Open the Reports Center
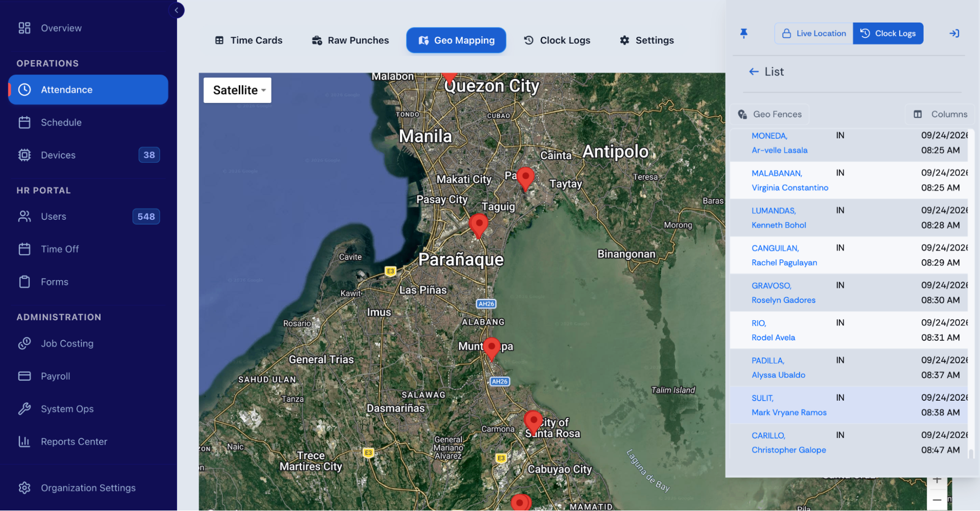 88,442
